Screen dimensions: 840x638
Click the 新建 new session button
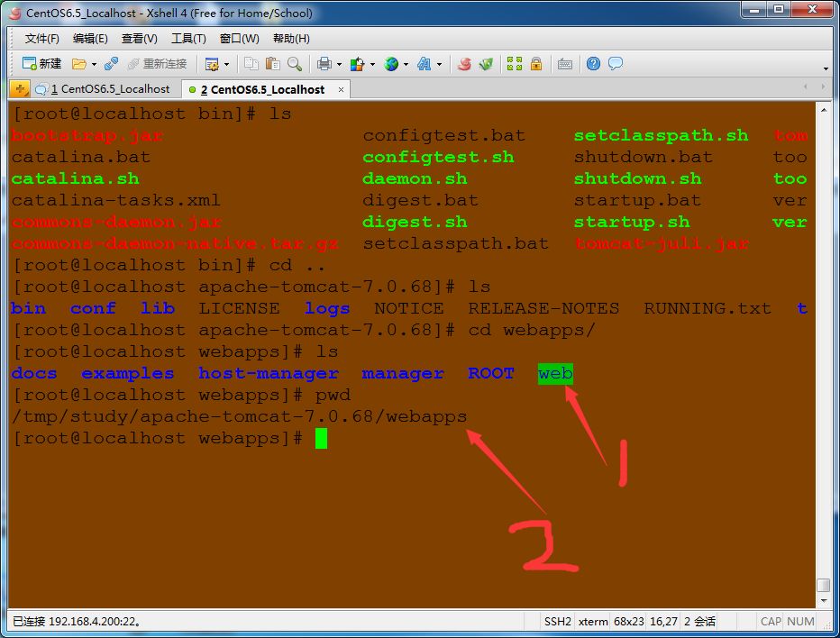pos(41,64)
